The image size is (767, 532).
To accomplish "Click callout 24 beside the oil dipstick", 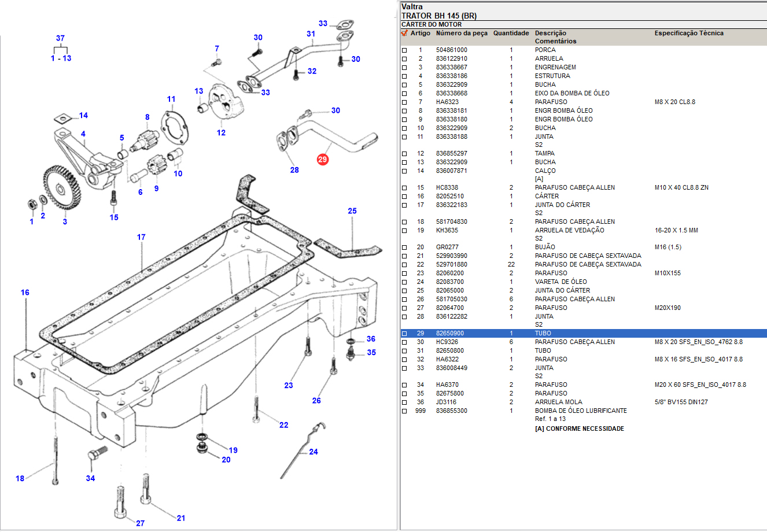I will click(x=313, y=452).
